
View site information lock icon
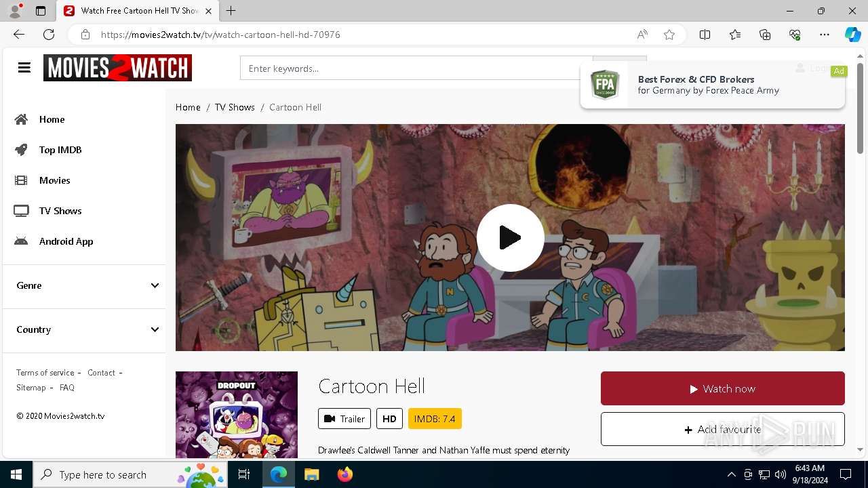click(x=85, y=35)
